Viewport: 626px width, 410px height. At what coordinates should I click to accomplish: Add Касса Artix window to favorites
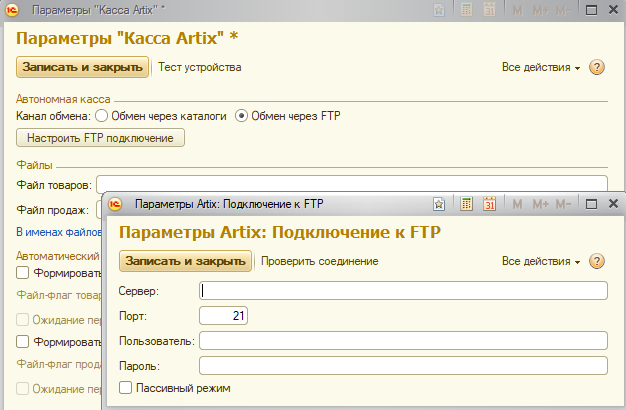click(439, 10)
